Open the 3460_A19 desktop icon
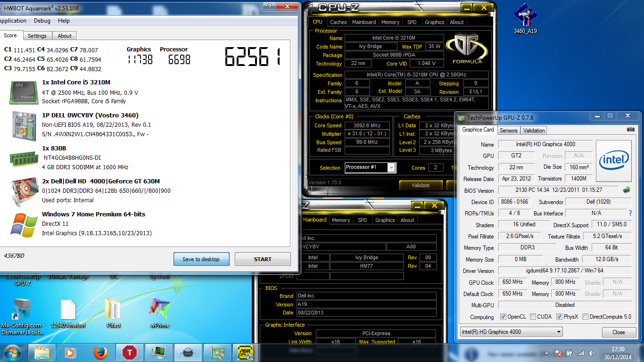The height and width of the screenshot is (362, 644). (525, 19)
